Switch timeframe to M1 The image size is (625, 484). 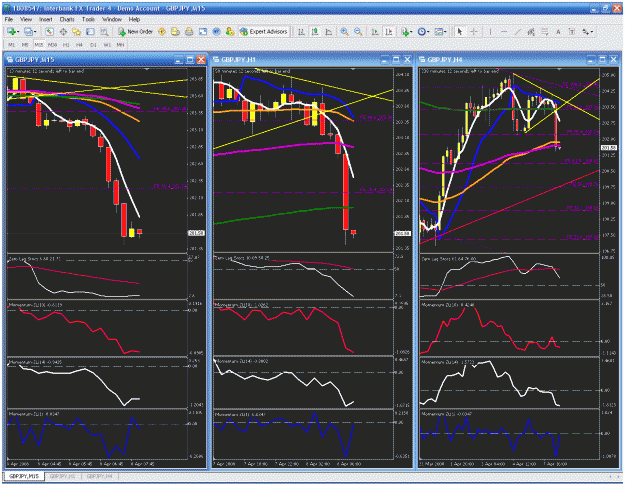pyautogui.click(x=12, y=45)
